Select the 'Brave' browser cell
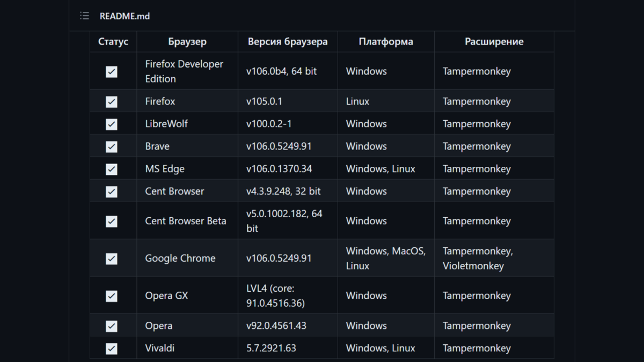The width and height of the screenshot is (644, 362). point(187,146)
